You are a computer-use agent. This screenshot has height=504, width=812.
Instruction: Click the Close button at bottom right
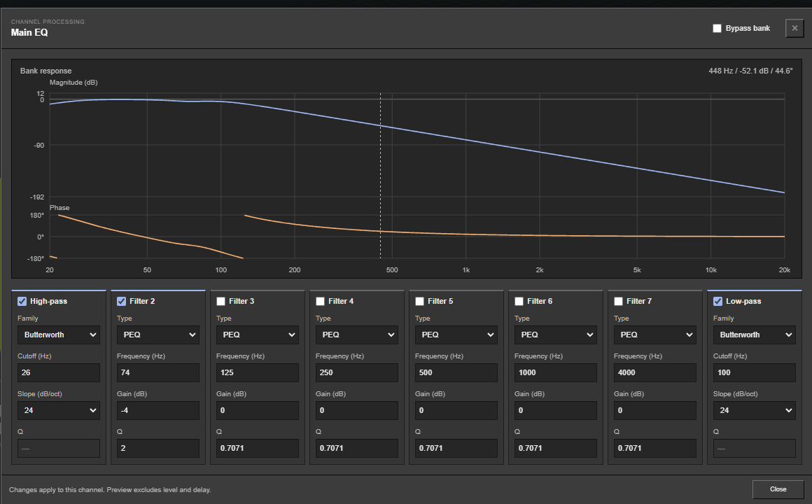pos(778,489)
